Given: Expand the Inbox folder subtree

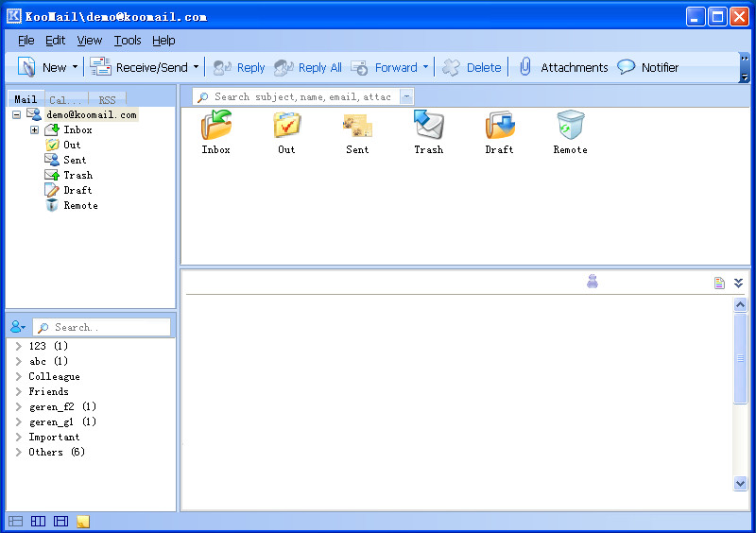Looking at the screenshot, I should (34, 129).
